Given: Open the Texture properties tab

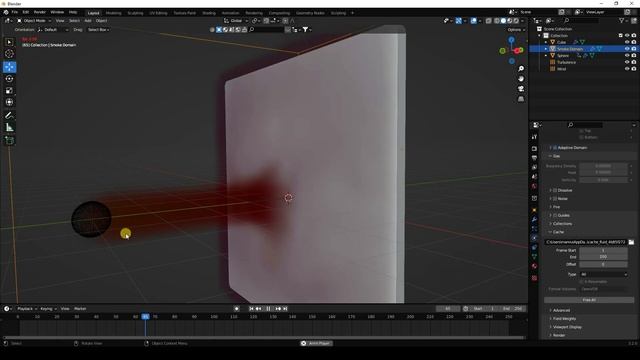Looking at the screenshot, I should (x=534, y=278).
